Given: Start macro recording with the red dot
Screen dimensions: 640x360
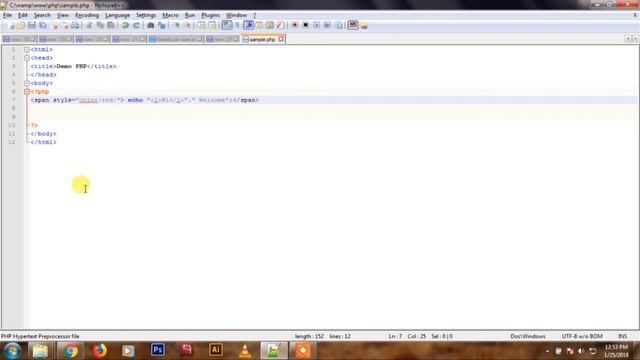Looking at the screenshot, I should point(294,26).
